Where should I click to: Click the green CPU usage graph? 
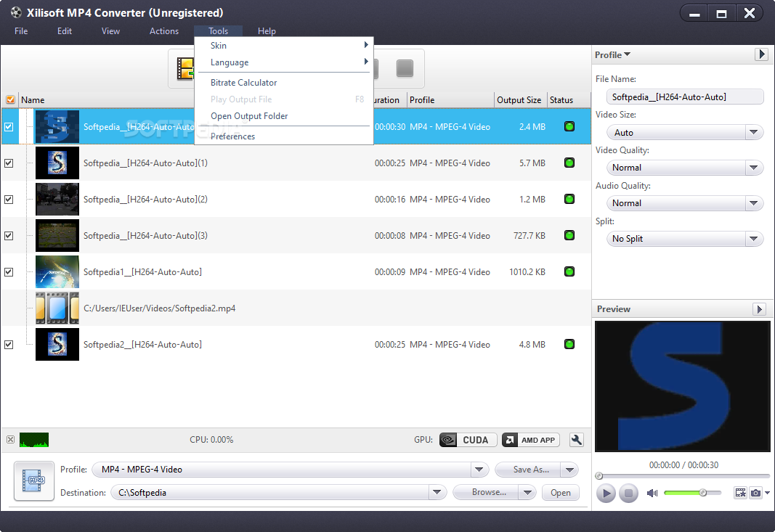(34, 440)
